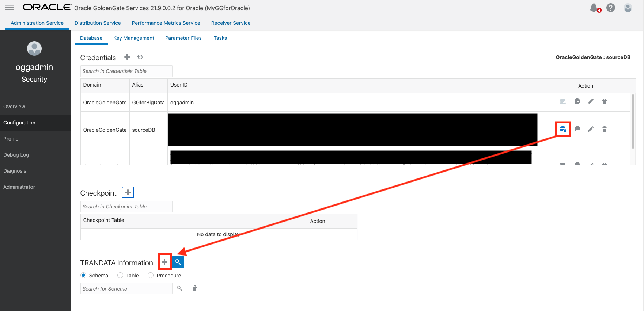Open the hamburger navigation menu
The width and height of the screenshot is (644, 311).
(10, 7)
